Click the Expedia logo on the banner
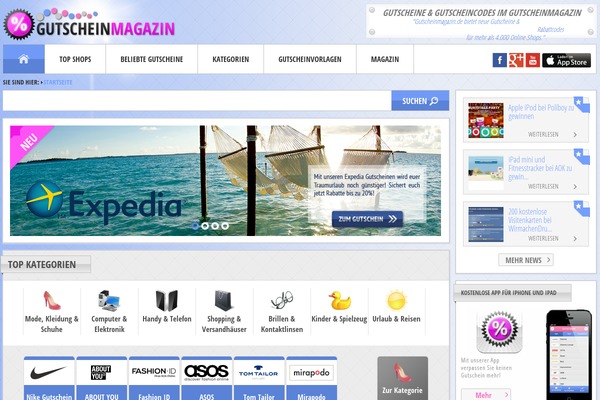The image size is (600, 400). [104, 204]
